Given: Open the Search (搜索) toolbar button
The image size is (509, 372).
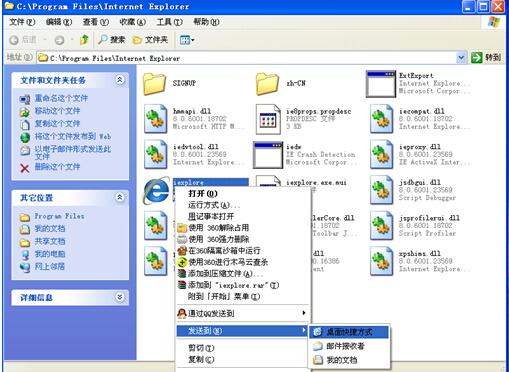Looking at the screenshot, I should tap(112, 40).
